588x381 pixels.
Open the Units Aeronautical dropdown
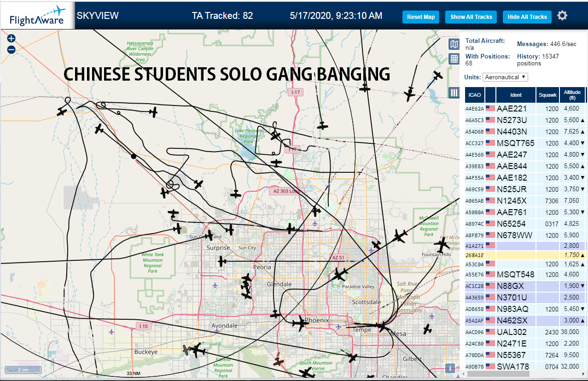(x=505, y=77)
